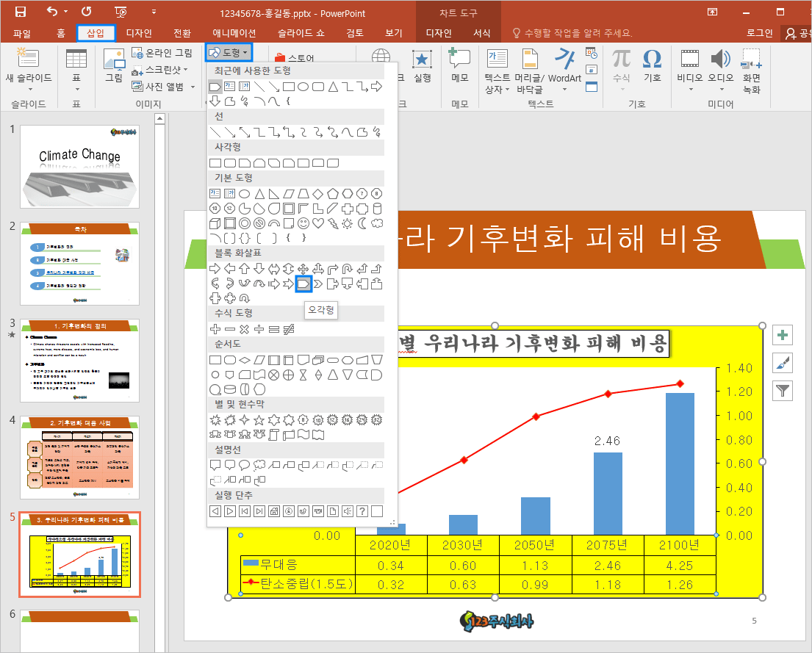
Task: Open Customize Quick Access Toolbar dropdown
Action: coord(154,12)
